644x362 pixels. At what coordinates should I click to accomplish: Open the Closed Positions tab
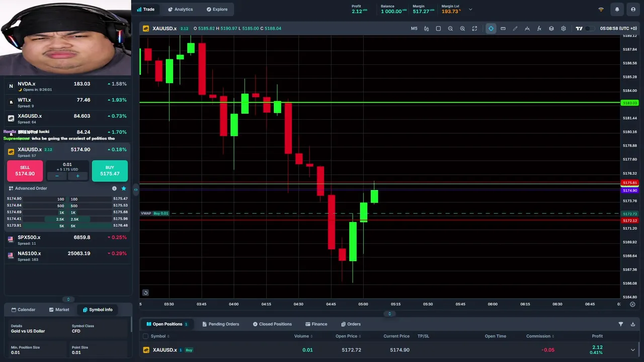point(272,324)
